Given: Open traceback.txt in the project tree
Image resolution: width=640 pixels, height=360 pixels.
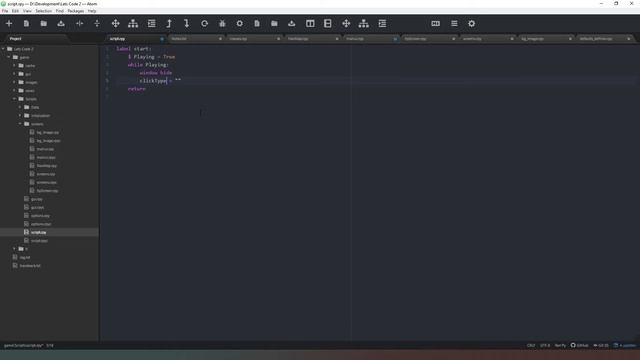Looking at the screenshot, I should coord(30,266).
